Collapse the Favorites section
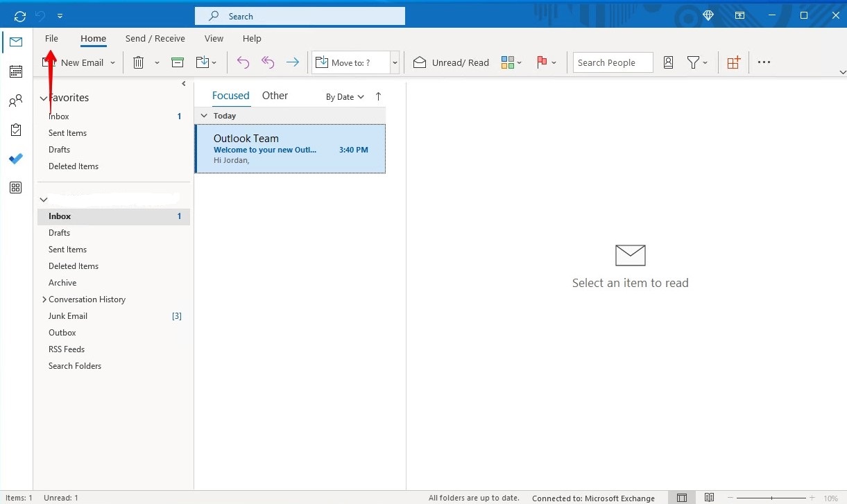This screenshot has height=504, width=847. click(44, 98)
